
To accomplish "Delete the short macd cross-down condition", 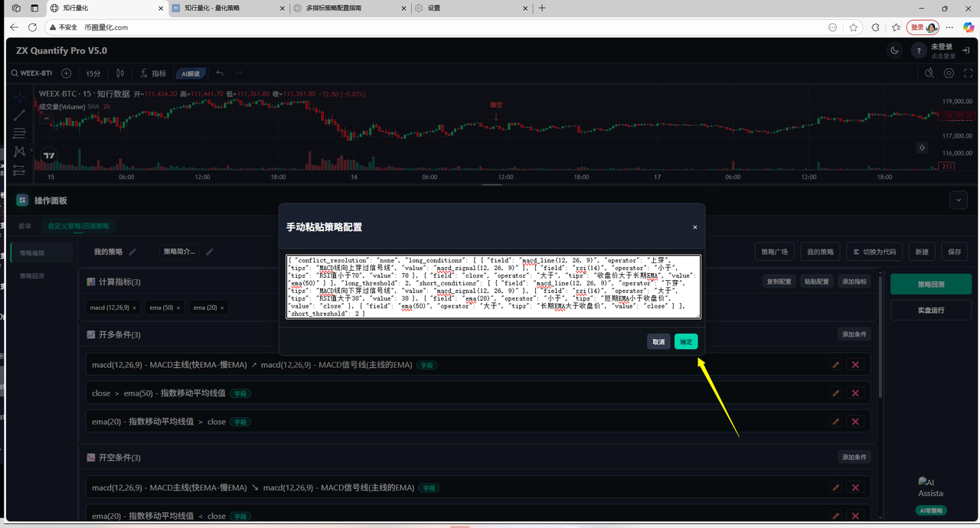I will 855,487.
